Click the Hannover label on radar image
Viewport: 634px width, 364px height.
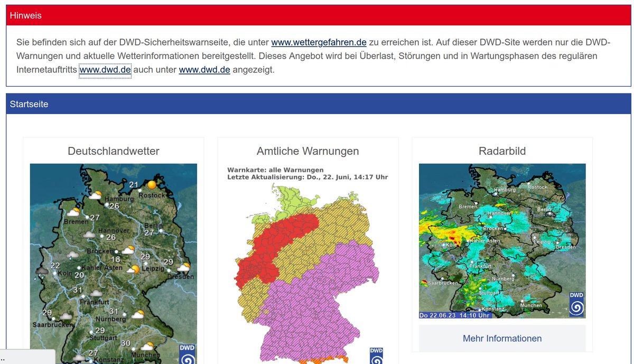[500, 213]
